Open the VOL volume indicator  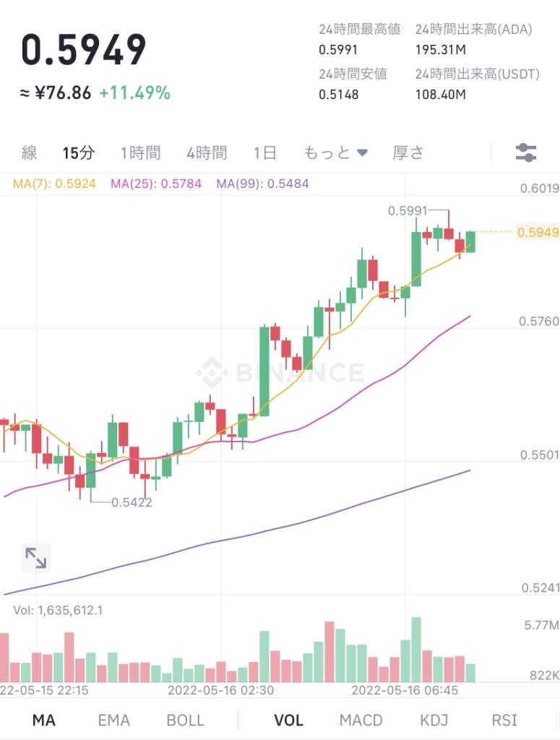click(x=288, y=720)
